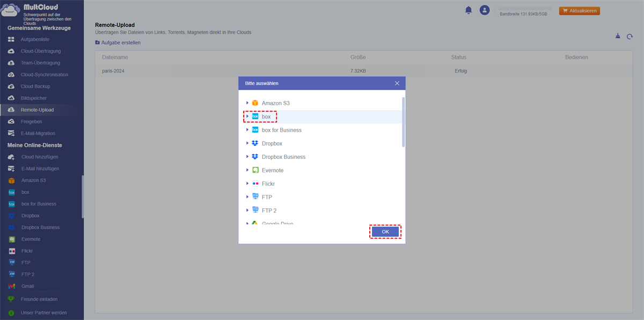Open Remote-Upload in the sidebar
The height and width of the screenshot is (320, 644).
[x=41, y=110]
